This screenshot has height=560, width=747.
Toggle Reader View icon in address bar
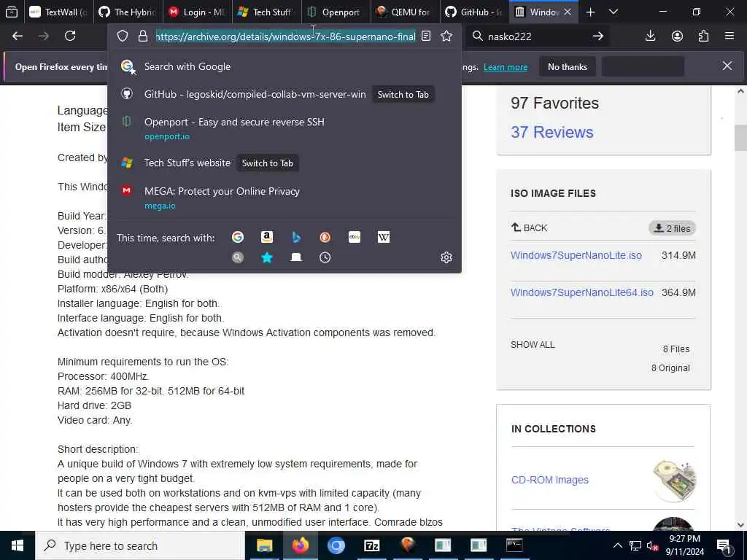426,36
